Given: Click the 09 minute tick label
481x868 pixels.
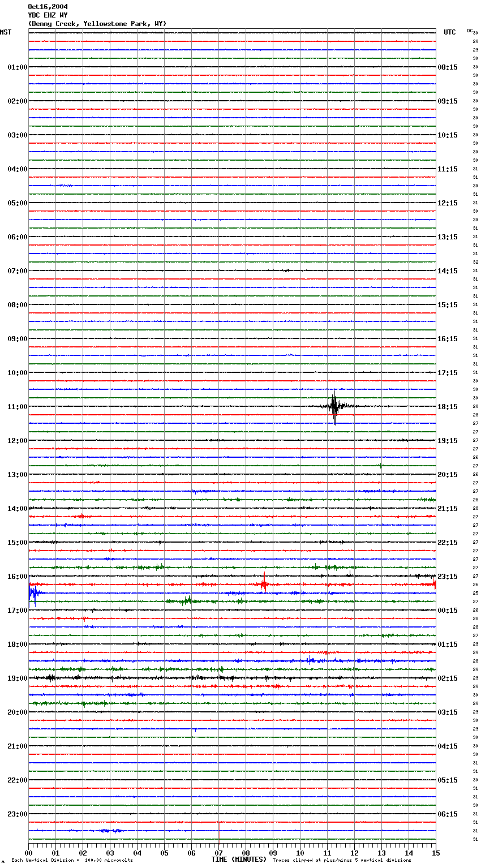Looking at the screenshot, I should coord(273,853).
